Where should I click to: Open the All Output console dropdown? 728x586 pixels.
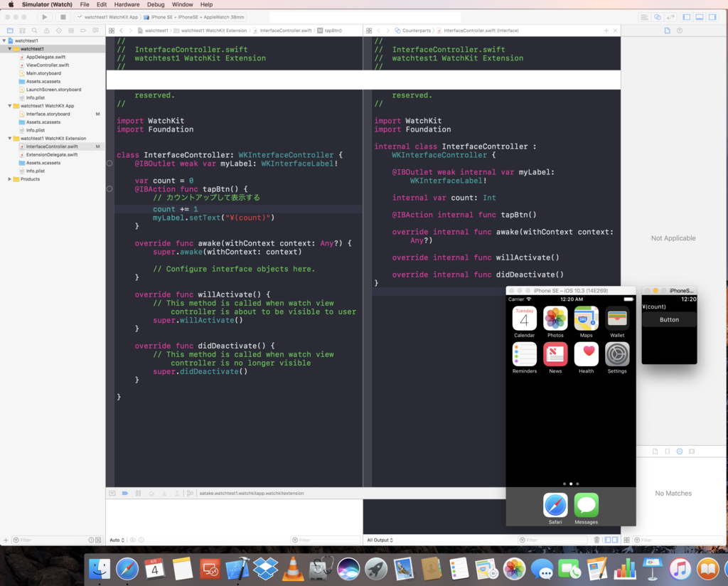(380, 540)
